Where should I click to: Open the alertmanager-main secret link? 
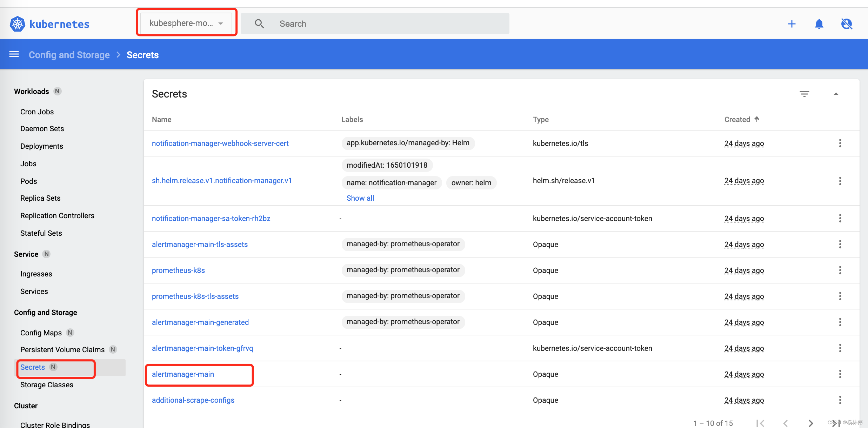183,374
